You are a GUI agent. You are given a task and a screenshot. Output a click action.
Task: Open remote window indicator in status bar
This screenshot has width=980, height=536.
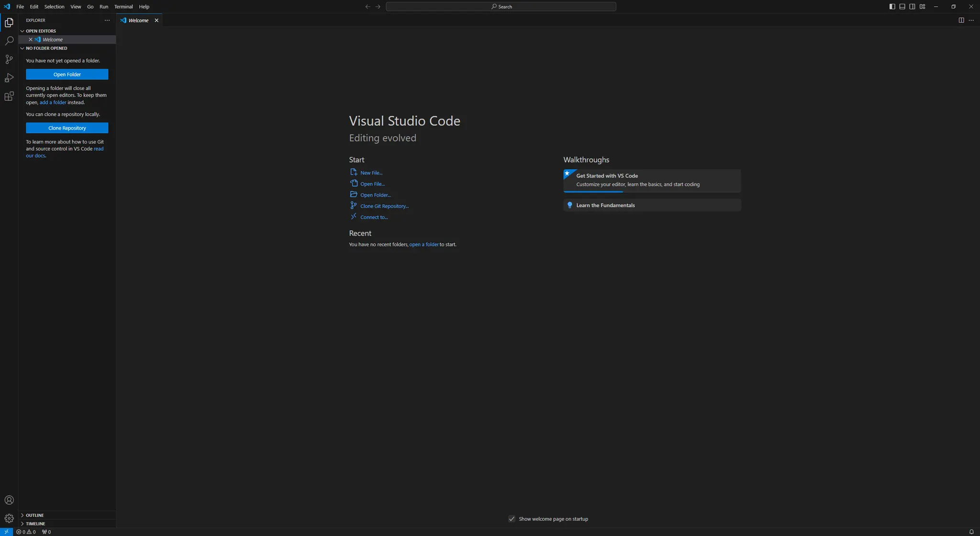[x=6, y=532]
